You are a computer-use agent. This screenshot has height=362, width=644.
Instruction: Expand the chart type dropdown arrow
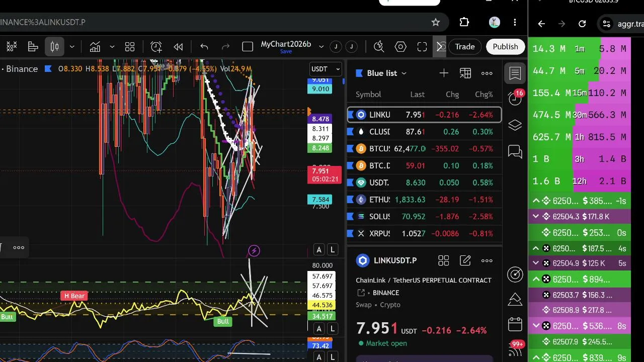tap(72, 47)
